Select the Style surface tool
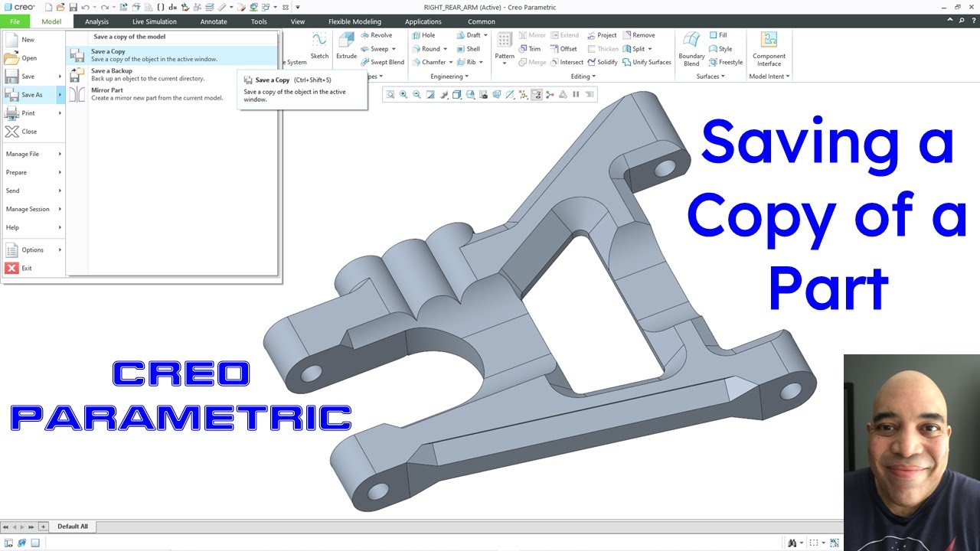Image resolution: width=980 pixels, height=551 pixels. coord(720,49)
